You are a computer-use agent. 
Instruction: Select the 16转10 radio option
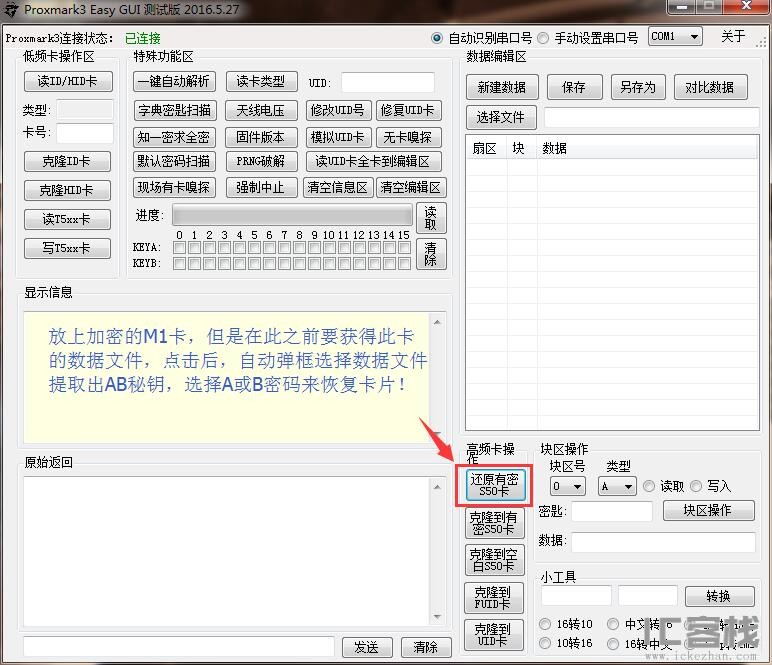point(545,624)
